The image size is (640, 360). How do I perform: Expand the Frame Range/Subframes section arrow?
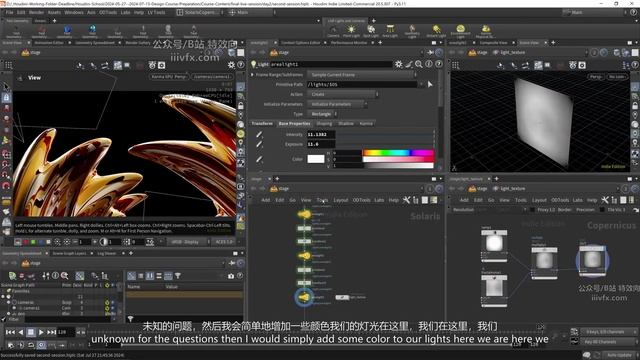pos(253,75)
